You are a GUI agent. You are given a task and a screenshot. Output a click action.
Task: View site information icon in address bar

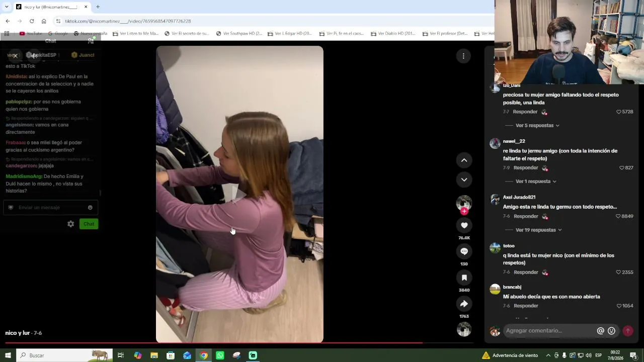click(58, 21)
